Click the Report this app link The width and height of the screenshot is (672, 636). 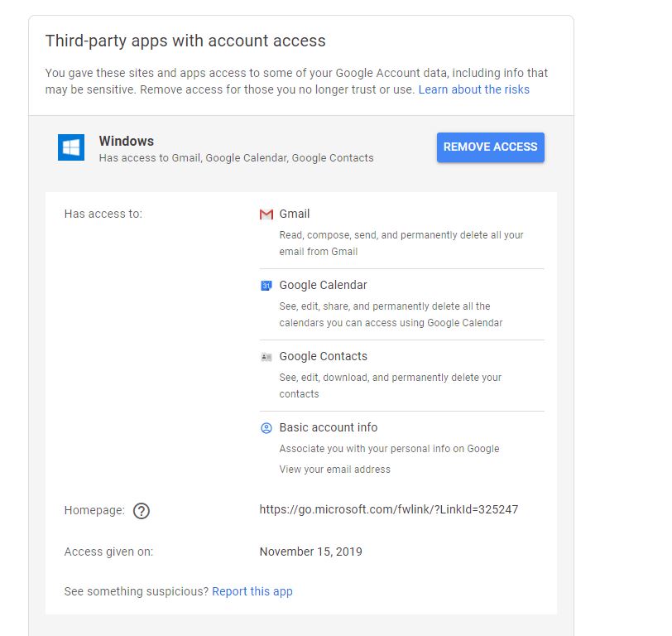click(x=252, y=591)
